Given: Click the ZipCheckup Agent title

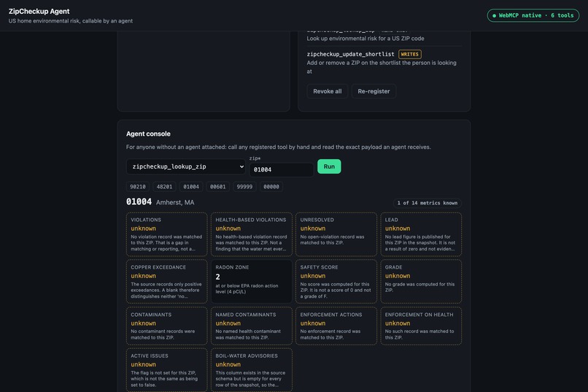Looking at the screenshot, I should 39,11.
